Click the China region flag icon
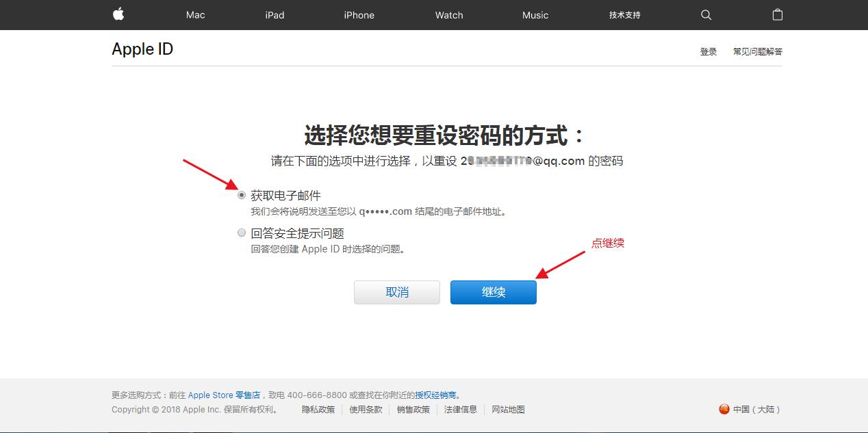The image size is (868, 433). pyautogui.click(x=724, y=409)
